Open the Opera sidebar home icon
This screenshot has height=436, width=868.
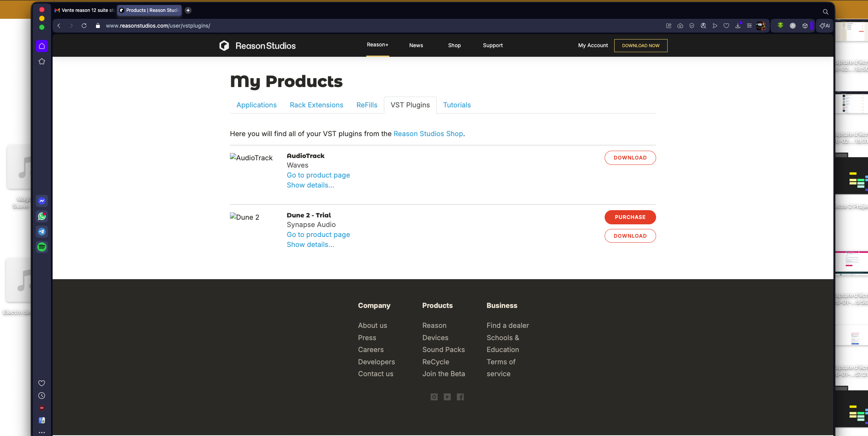click(x=42, y=46)
